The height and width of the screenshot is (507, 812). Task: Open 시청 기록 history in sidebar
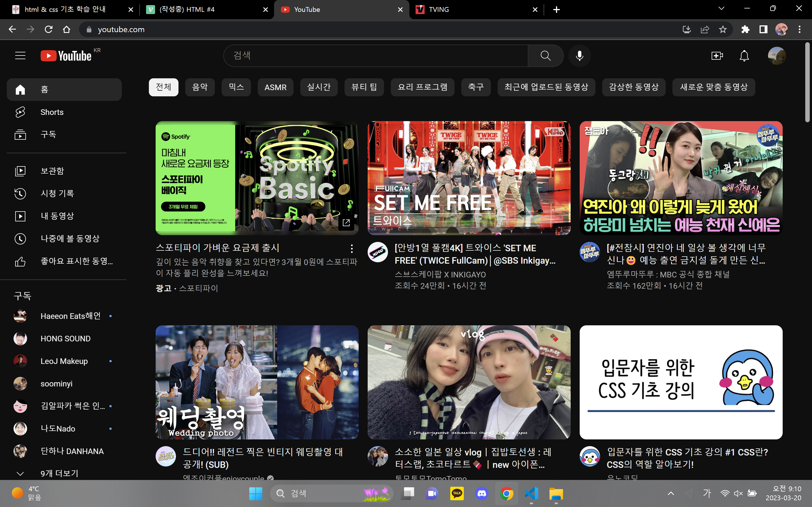click(x=57, y=194)
